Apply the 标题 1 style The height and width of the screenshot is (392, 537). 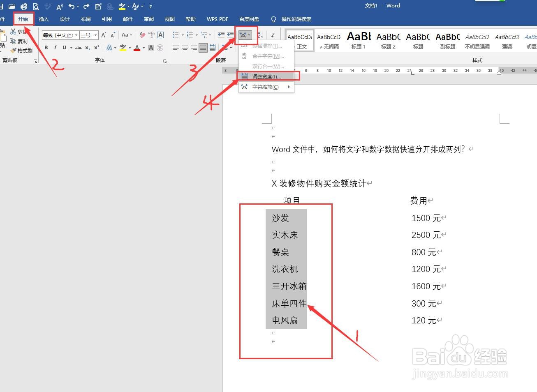click(x=358, y=40)
